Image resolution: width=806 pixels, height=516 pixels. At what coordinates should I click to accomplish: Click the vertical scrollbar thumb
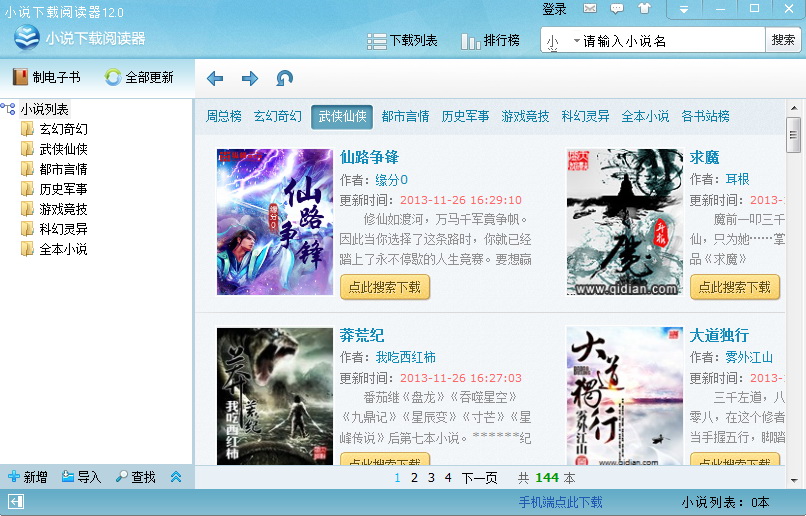click(x=794, y=135)
